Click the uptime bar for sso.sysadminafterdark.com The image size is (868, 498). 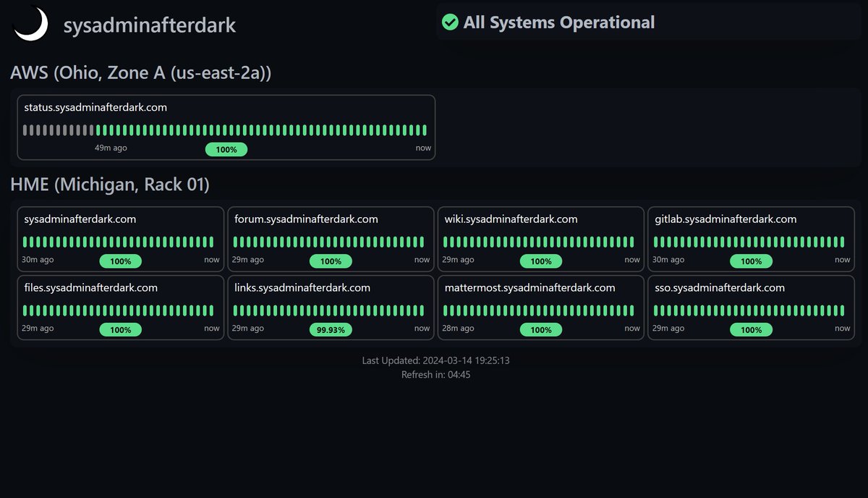point(750,311)
